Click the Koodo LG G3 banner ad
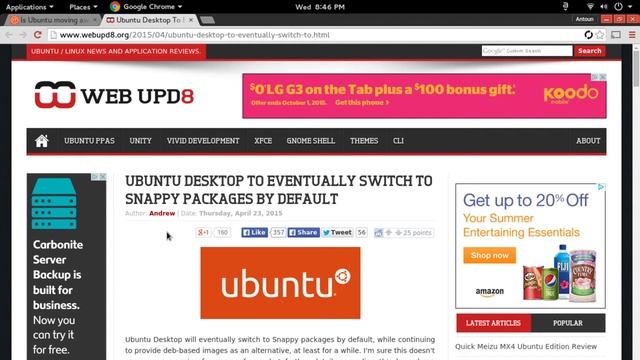Viewport: 640px width, 360px height. click(x=424, y=96)
